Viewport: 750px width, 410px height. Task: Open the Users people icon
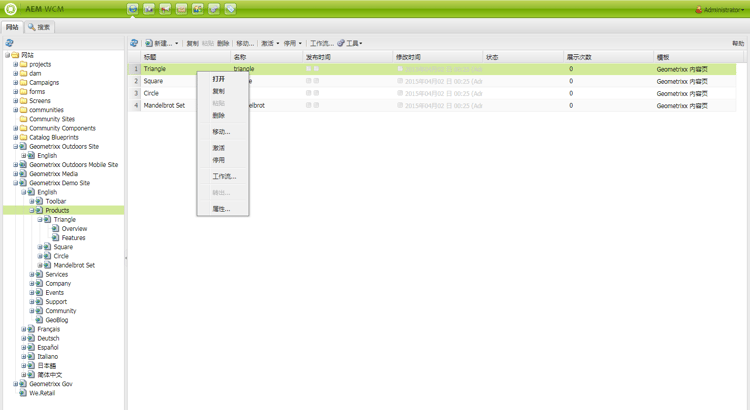(x=198, y=9)
